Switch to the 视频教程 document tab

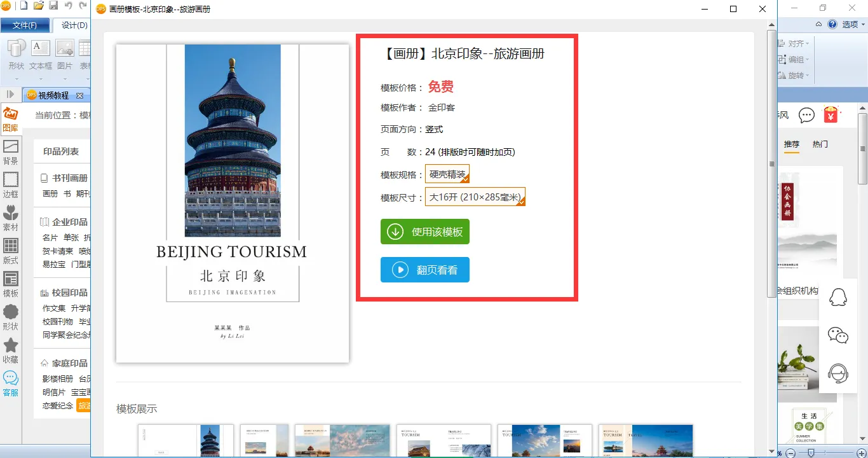tap(53, 95)
